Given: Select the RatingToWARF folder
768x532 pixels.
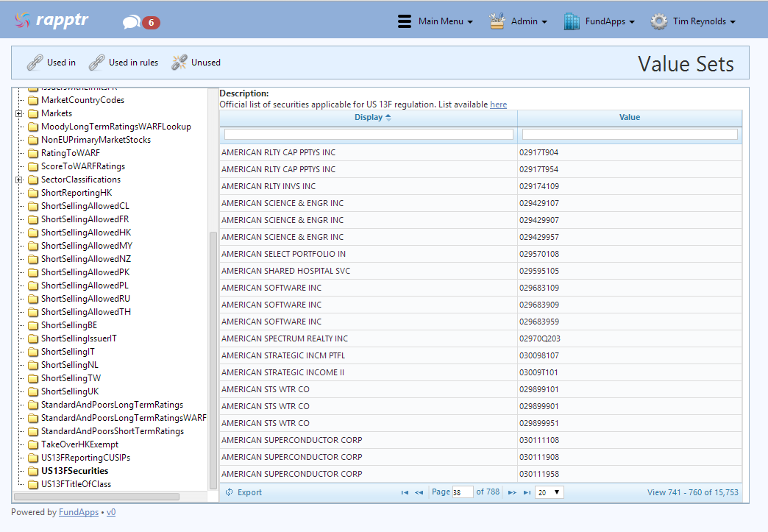Looking at the screenshot, I should tap(71, 153).
